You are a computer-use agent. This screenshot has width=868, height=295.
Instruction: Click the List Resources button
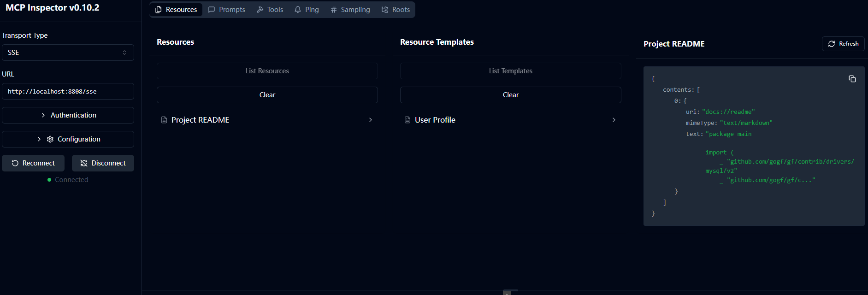pos(267,71)
